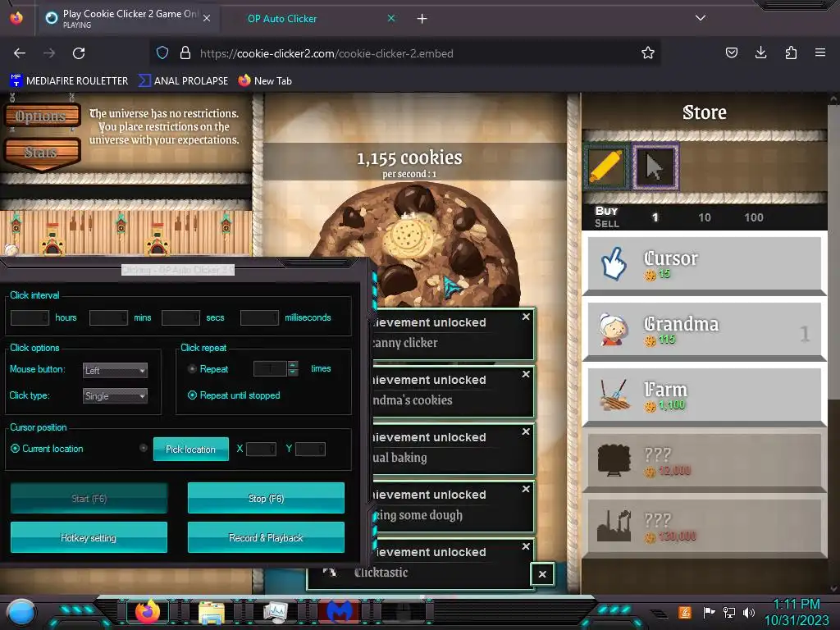Click the milliseconds input in Auto Clicker

pos(260,317)
